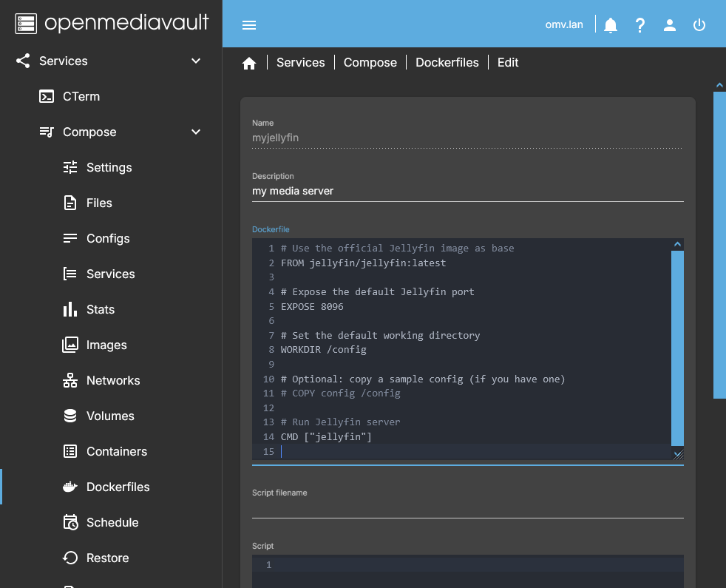Screen dimensions: 726x588
Task: Click the home icon in breadcrumb
Action: (249, 63)
